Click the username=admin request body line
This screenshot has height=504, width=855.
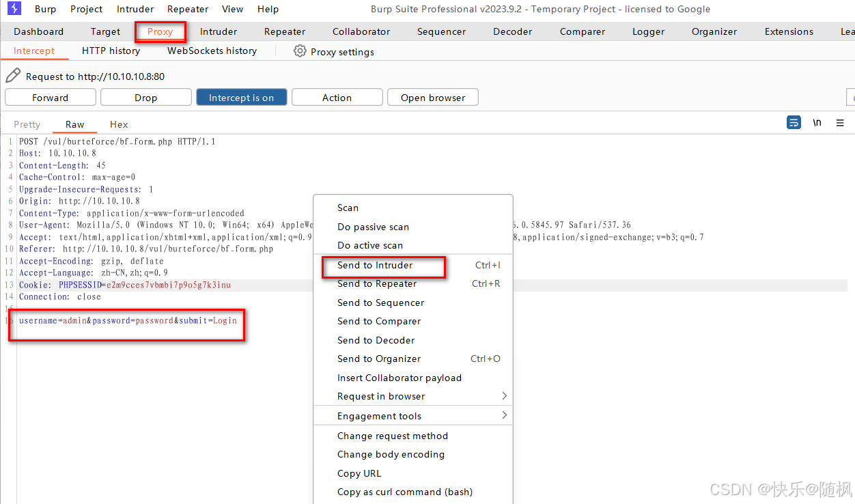point(128,320)
